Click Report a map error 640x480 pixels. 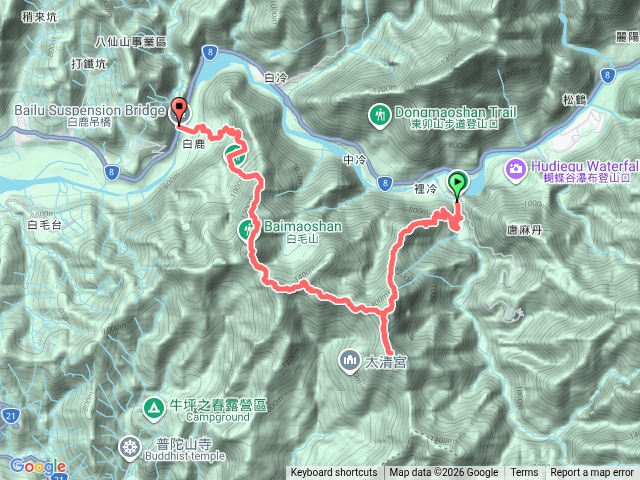click(592, 473)
